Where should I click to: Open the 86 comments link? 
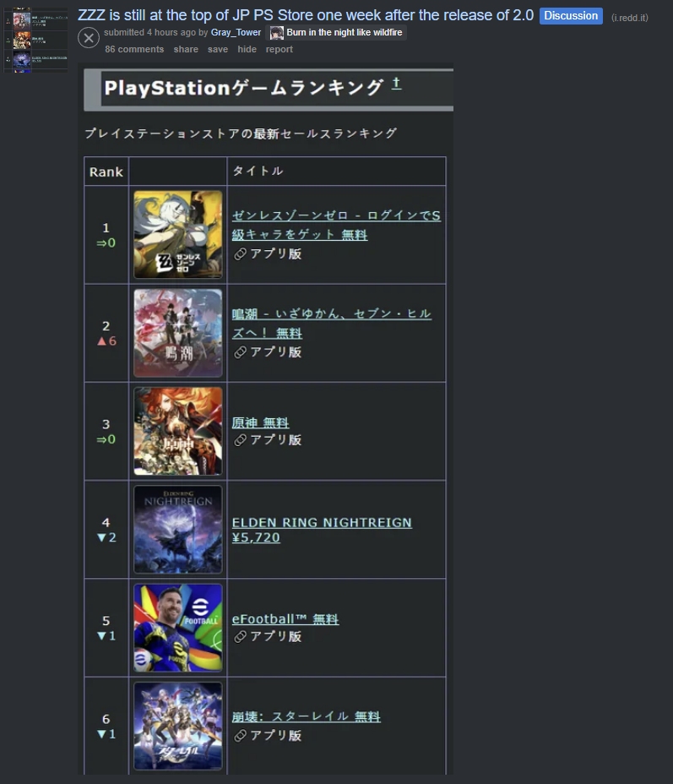click(x=134, y=50)
